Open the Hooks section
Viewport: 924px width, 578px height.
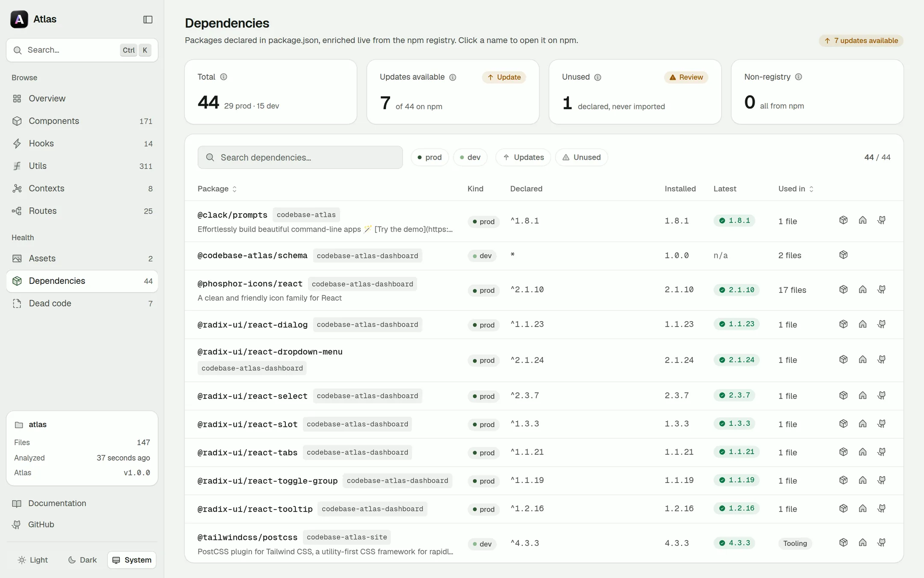coord(82,143)
